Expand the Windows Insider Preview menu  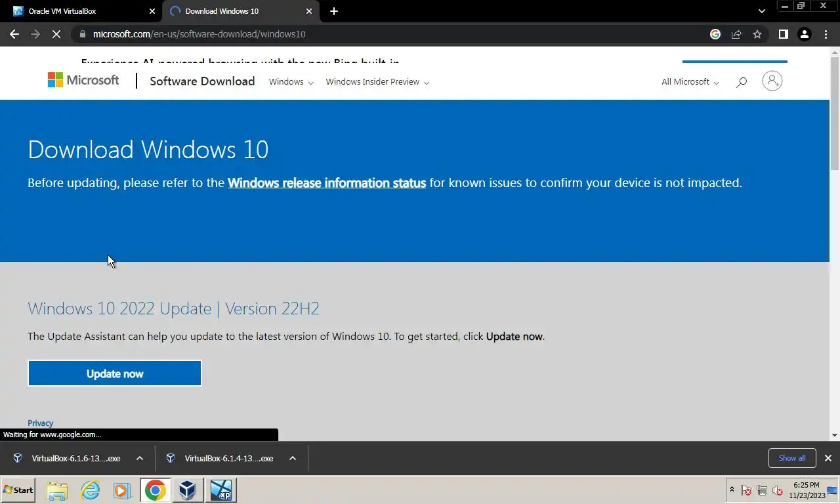tap(377, 82)
